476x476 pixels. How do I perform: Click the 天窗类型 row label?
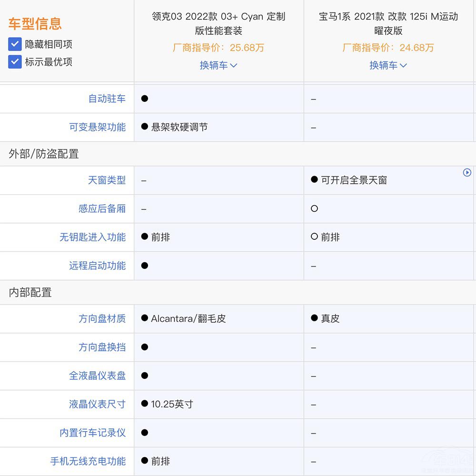pyautogui.click(x=107, y=180)
